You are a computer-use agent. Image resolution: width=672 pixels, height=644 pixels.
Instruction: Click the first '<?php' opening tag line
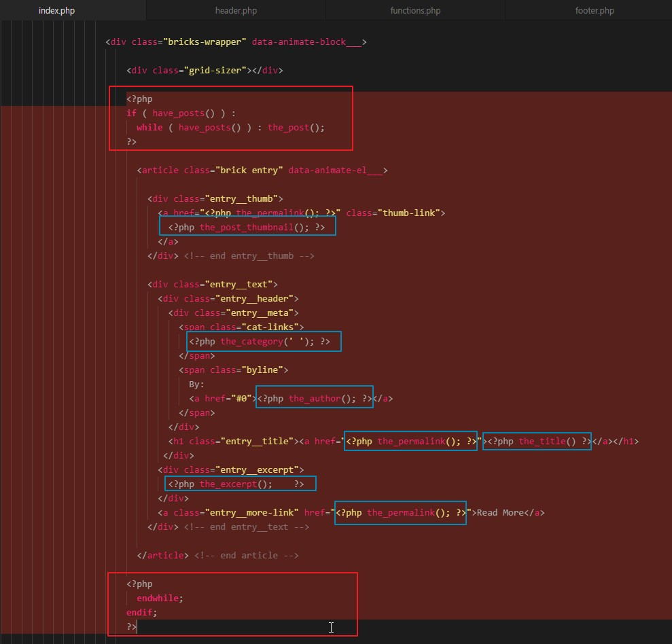pyautogui.click(x=139, y=99)
